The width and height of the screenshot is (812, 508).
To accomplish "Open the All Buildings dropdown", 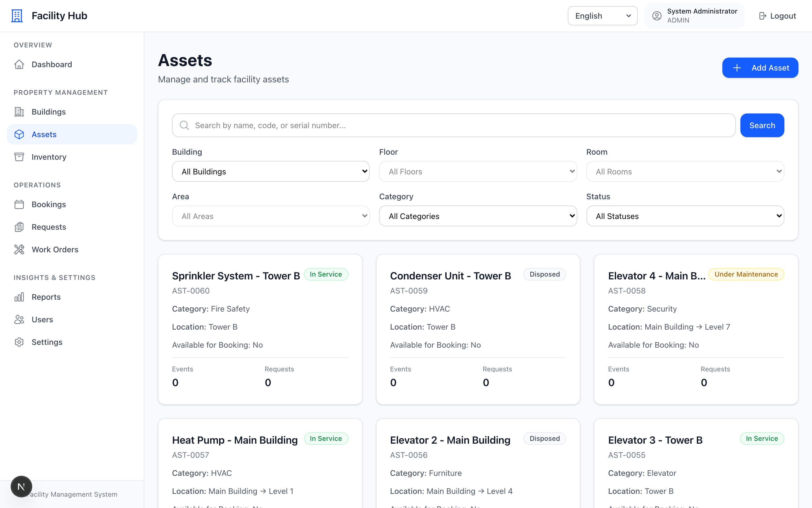I will click(x=271, y=171).
